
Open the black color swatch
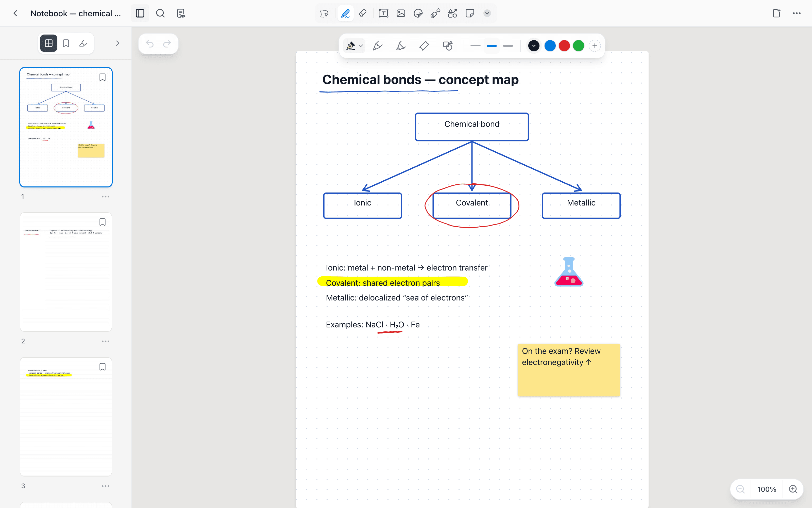(534, 46)
